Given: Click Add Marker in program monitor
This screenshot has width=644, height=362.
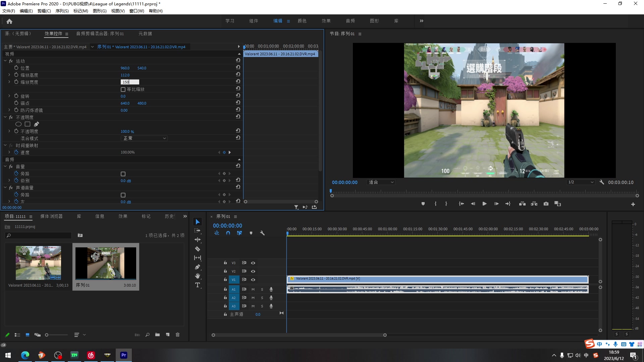Looking at the screenshot, I should tap(423, 204).
